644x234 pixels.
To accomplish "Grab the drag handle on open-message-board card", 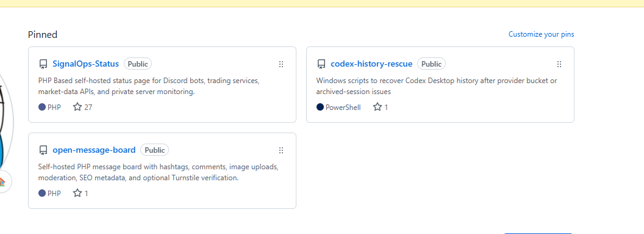I will coord(281,150).
